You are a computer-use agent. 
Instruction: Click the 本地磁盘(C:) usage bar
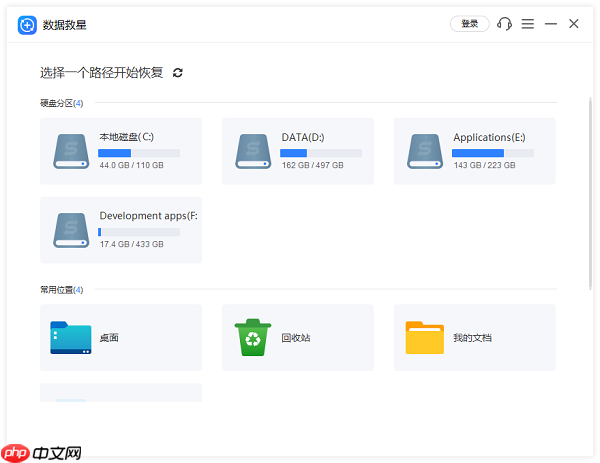pos(139,153)
